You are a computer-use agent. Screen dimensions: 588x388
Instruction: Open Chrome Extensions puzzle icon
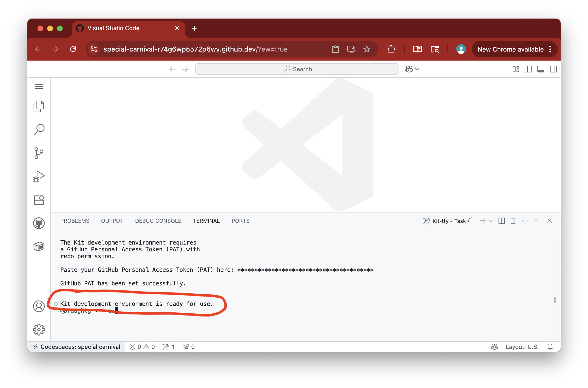[391, 49]
